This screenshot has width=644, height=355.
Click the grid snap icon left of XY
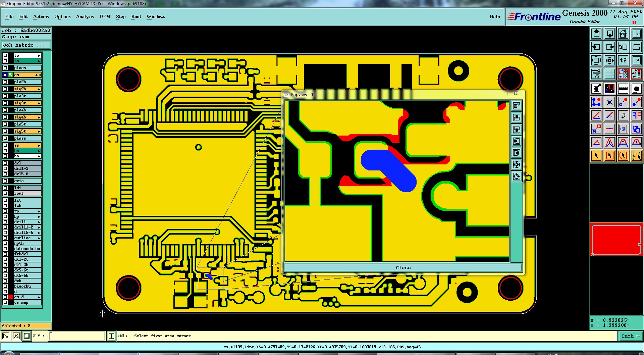[x=27, y=336]
